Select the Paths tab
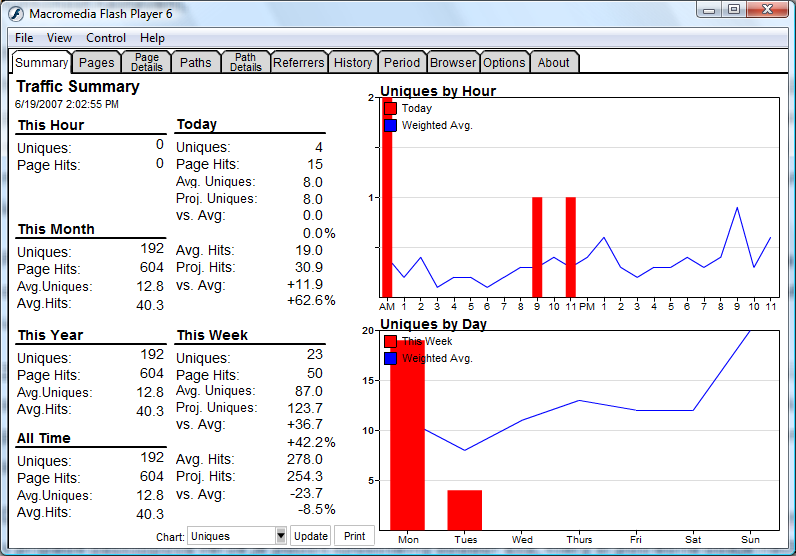 (195, 62)
